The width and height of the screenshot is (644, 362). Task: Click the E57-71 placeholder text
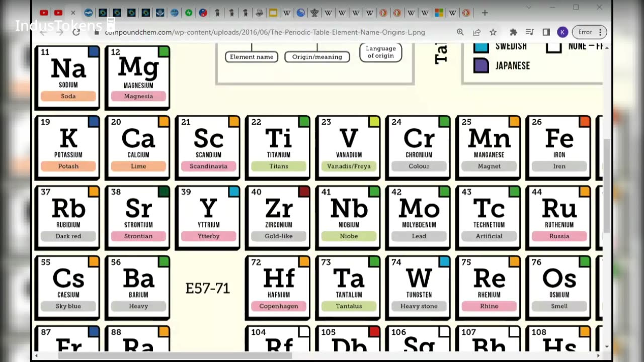207,288
